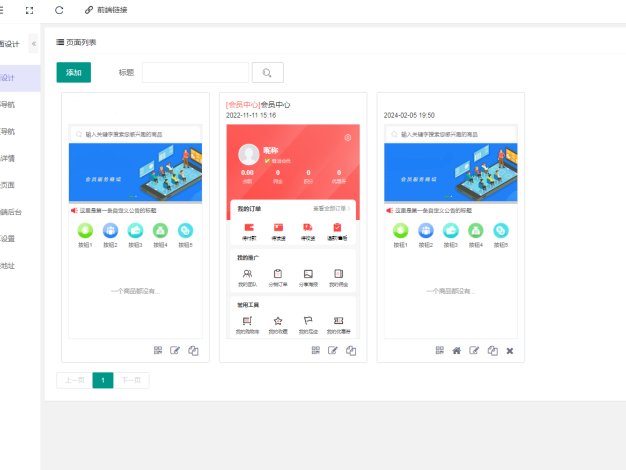
Task: Click 按钮3 icon in the 2024-02-05 card
Action: (451, 231)
